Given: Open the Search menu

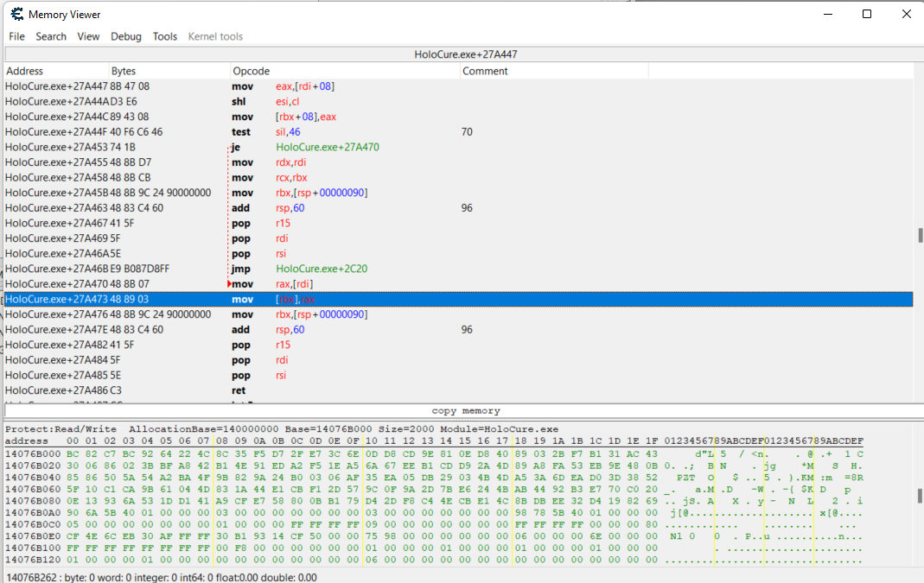Looking at the screenshot, I should point(51,36).
